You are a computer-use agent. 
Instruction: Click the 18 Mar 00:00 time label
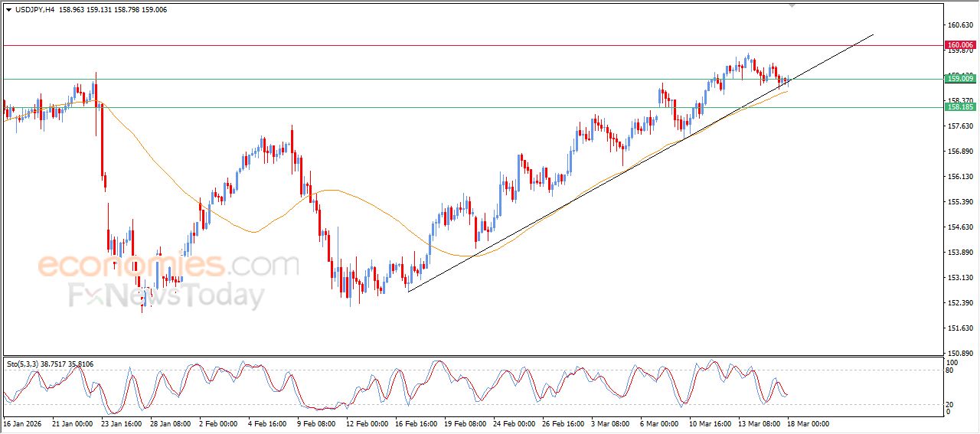click(x=808, y=423)
